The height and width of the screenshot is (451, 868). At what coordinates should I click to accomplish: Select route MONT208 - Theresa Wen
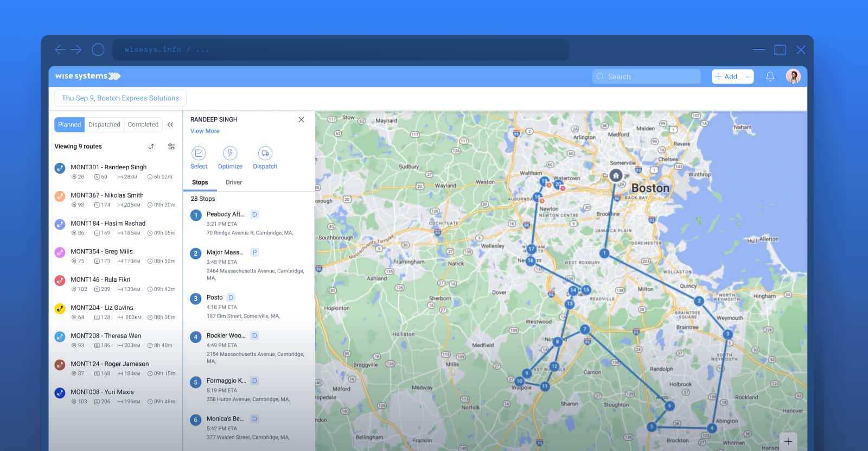115,340
